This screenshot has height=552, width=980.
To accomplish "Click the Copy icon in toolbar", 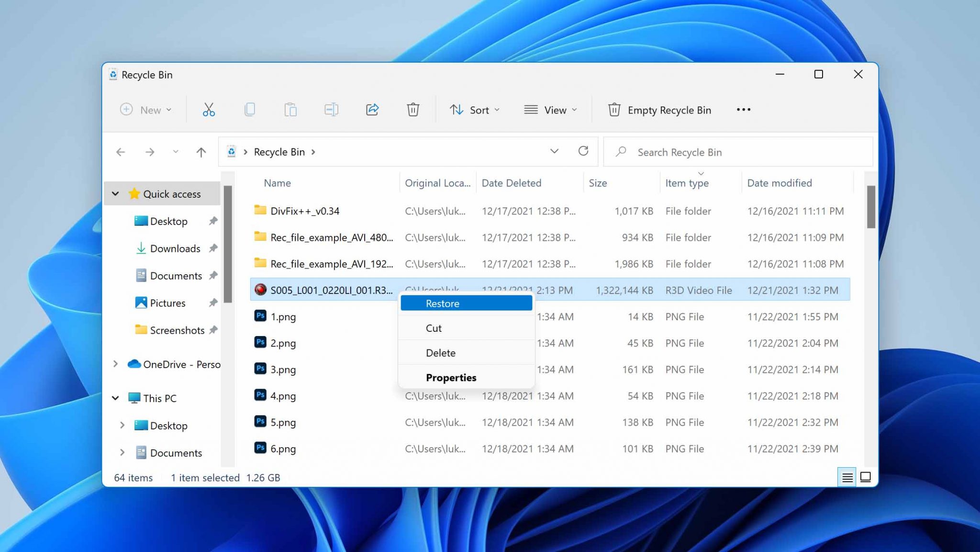I will 249,110.
